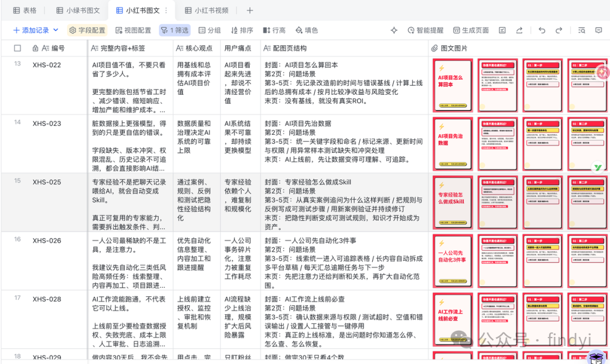The height and width of the screenshot is (364, 610).
Task: Open the 1 筛选 filter
Action: [175, 30]
